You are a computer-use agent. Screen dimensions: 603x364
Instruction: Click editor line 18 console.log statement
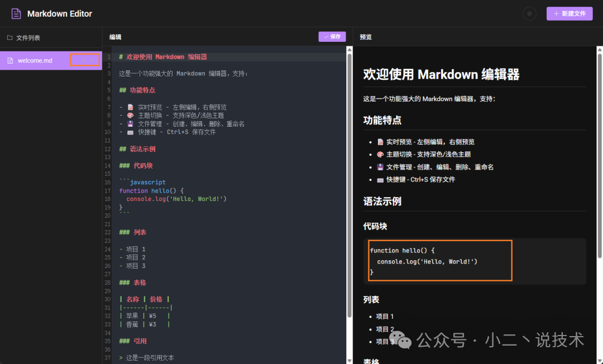click(x=176, y=199)
